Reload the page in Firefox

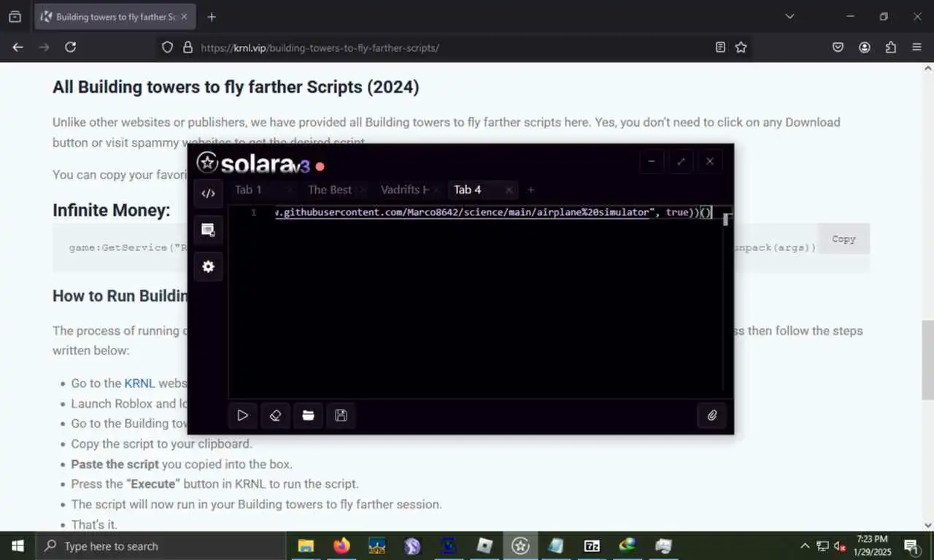[x=70, y=47]
